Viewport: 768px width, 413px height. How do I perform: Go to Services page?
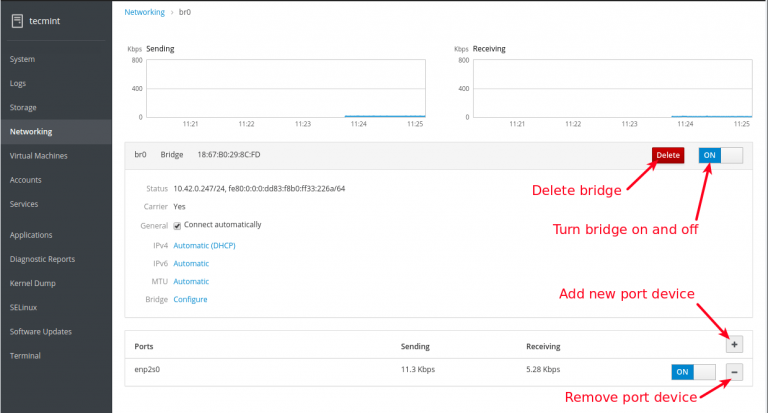pyautogui.click(x=25, y=204)
